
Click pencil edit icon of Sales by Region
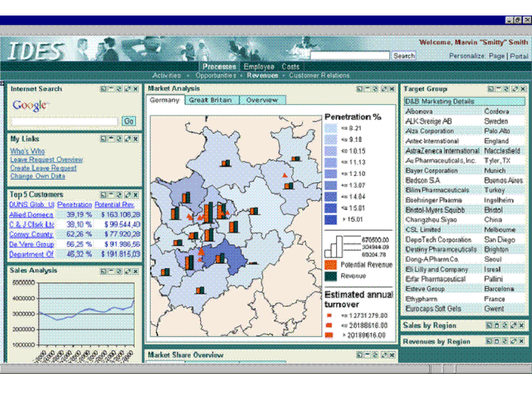[x=514, y=325]
